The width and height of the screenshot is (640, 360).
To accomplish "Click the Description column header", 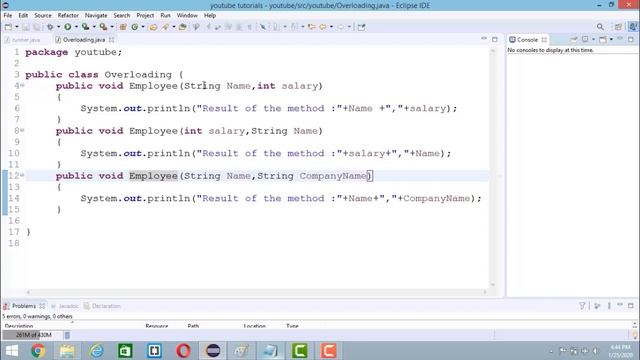I will tap(19, 326).
